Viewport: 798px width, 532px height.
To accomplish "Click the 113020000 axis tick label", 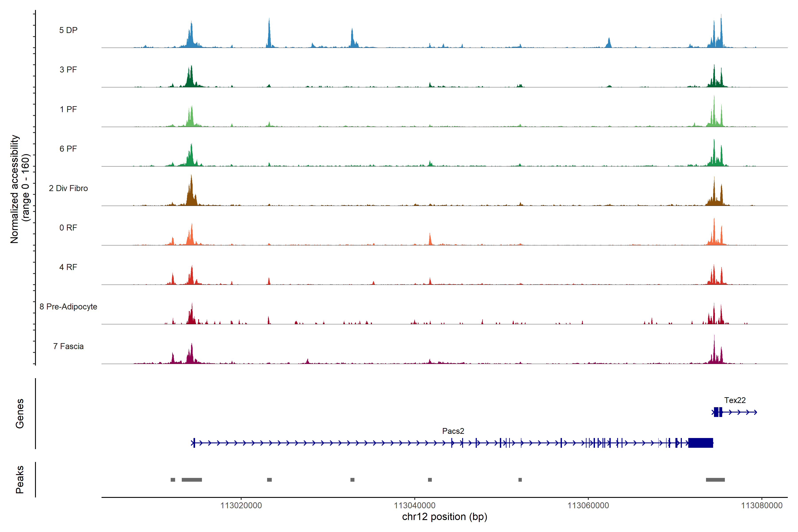I will coord(241,505).
